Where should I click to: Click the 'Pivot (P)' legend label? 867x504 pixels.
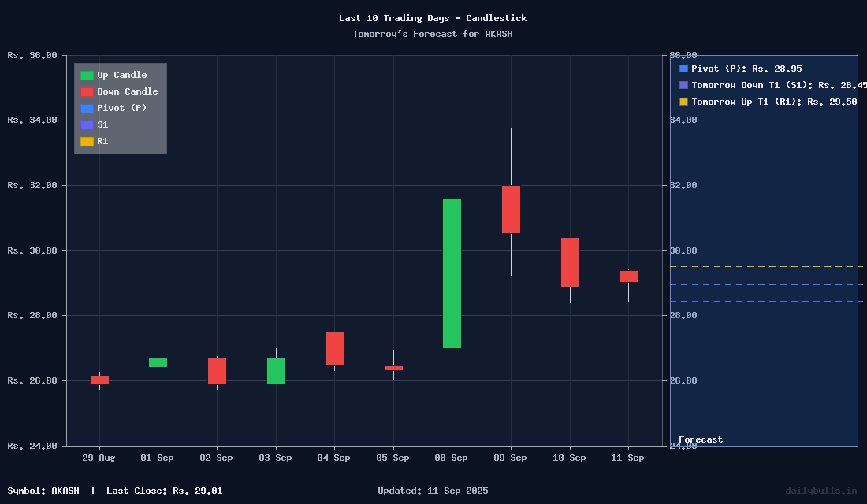click(122, 109)
